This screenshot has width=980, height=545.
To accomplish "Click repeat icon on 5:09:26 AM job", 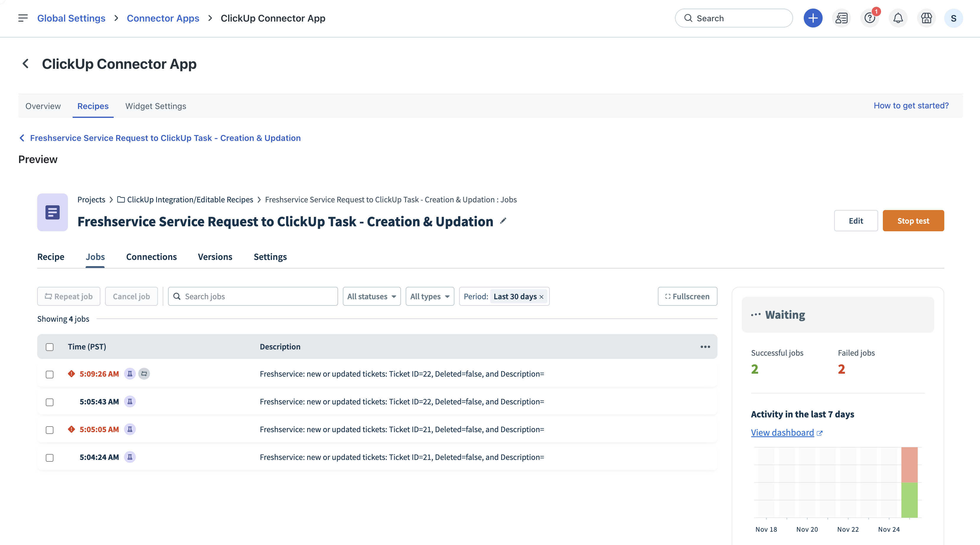I will 144,374.
